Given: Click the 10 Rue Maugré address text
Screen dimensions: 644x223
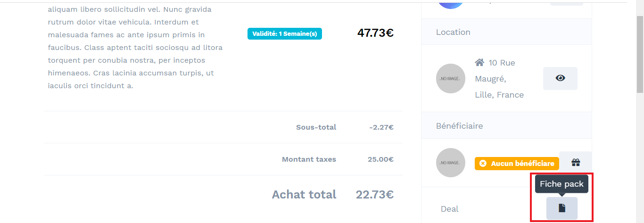Looking at the screenshot, I should click(x=499, y=79).
